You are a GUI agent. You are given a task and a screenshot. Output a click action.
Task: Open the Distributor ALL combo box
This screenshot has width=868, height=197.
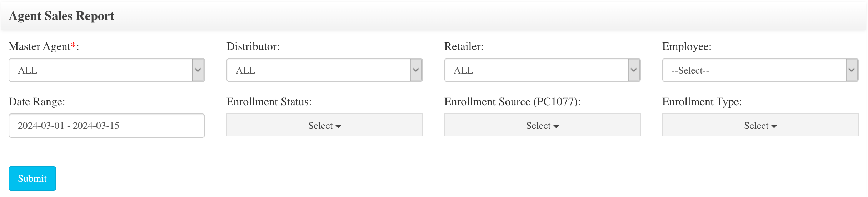point(325,70)
